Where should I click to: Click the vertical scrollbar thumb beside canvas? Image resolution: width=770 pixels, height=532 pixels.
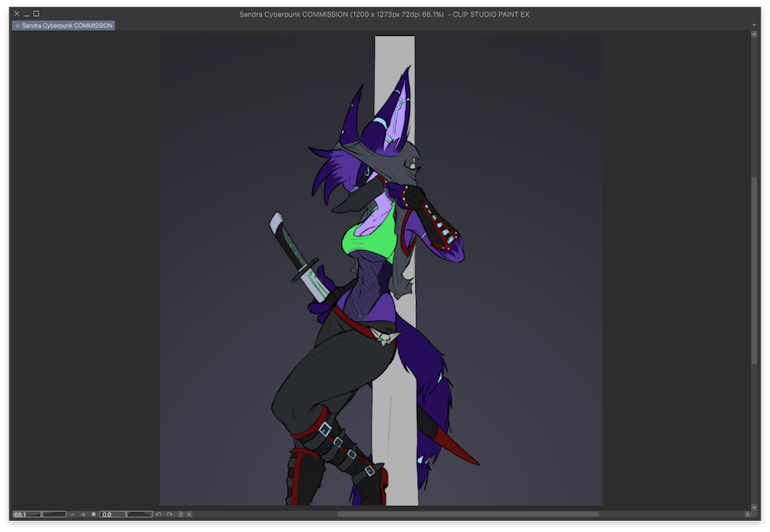click(x=754, y=270)
